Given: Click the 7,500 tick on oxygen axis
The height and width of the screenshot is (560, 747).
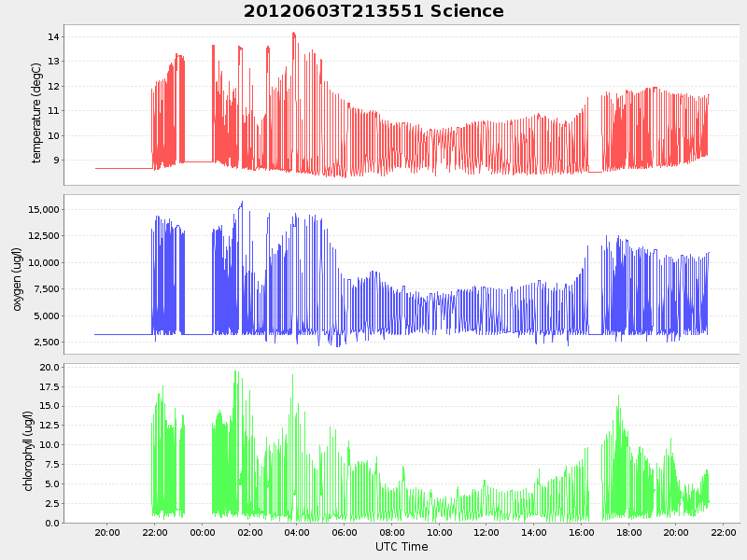Looking at the screenshot, I should 47,289.
